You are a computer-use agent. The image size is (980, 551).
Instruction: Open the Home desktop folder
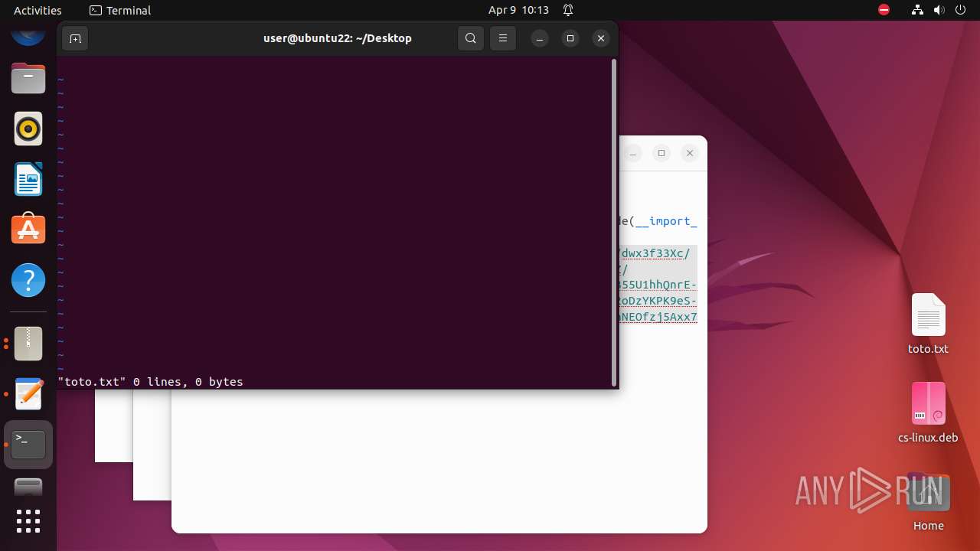click(x=928, y=501)
